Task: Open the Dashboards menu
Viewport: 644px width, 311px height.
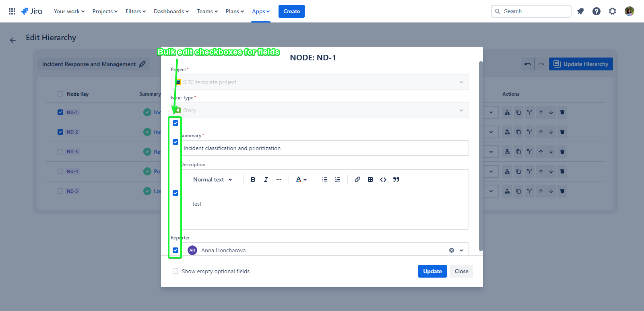Action: [171, 11]
